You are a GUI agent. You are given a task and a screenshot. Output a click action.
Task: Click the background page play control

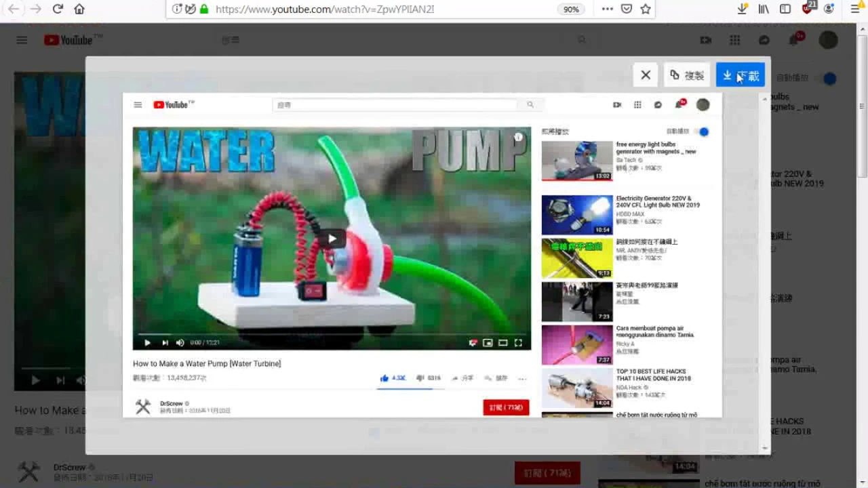tap(35, 380)
